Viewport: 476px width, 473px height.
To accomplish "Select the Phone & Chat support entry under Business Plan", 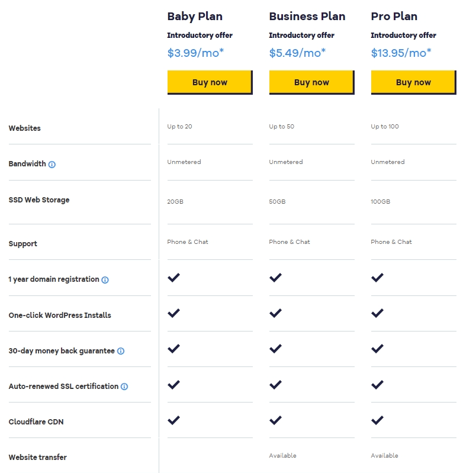I will pyautogui.click(x=289, y=242).
